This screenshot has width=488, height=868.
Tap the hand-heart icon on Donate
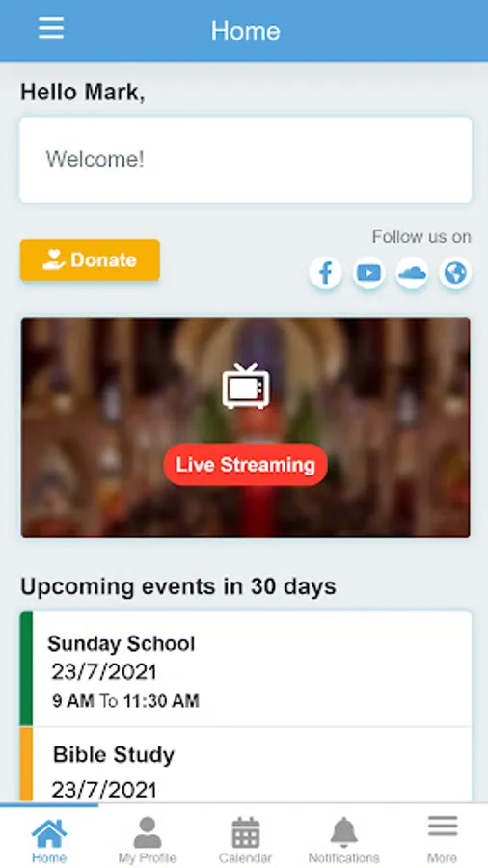(x=54, y=259)
